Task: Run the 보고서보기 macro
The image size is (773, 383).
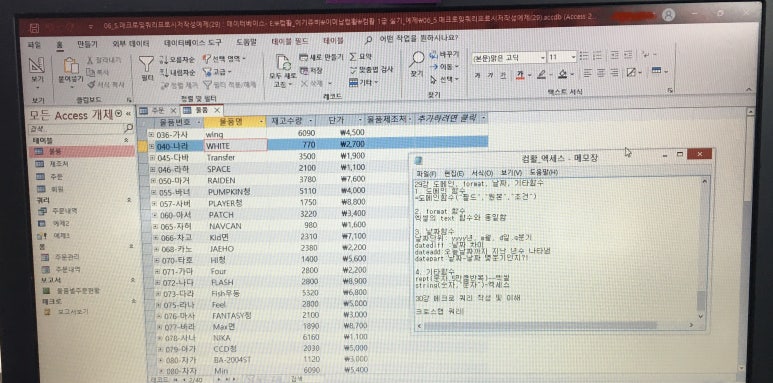Action: (67, 312)
